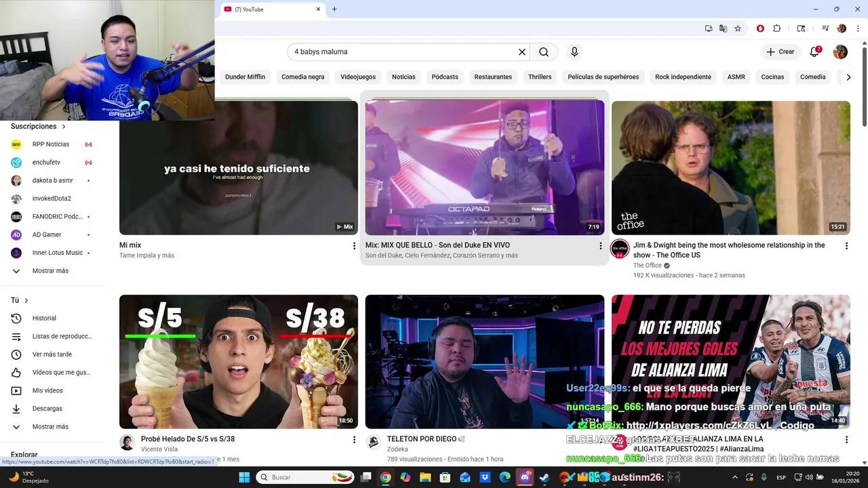Open the Extensions puzzle icon
This screenshot has height=488, width=868.
777,28
